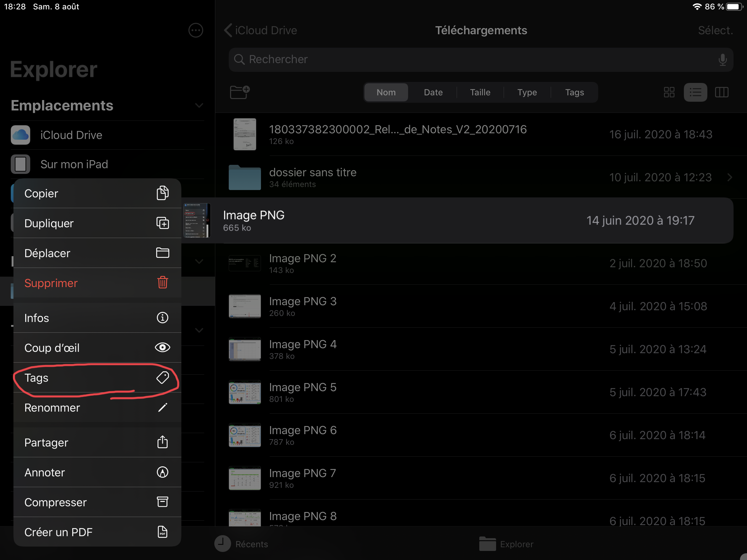Switch to grid icon view
The image size is (747, 560).
(669, 92)
